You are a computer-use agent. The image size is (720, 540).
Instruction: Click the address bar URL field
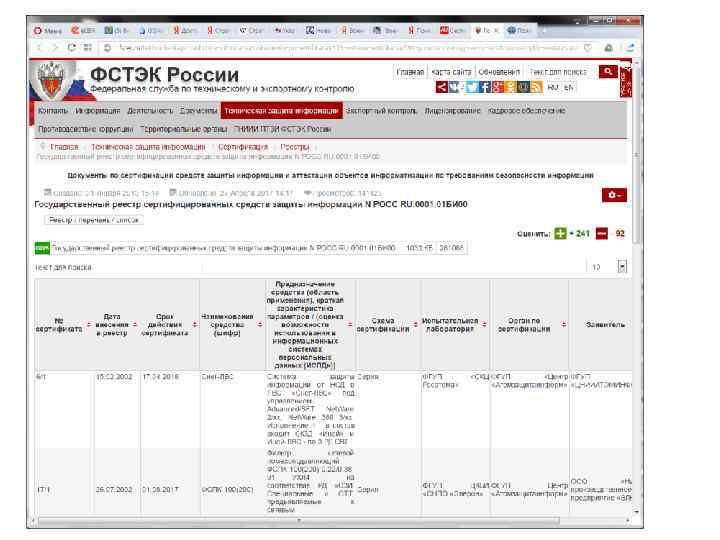point(348,47)
